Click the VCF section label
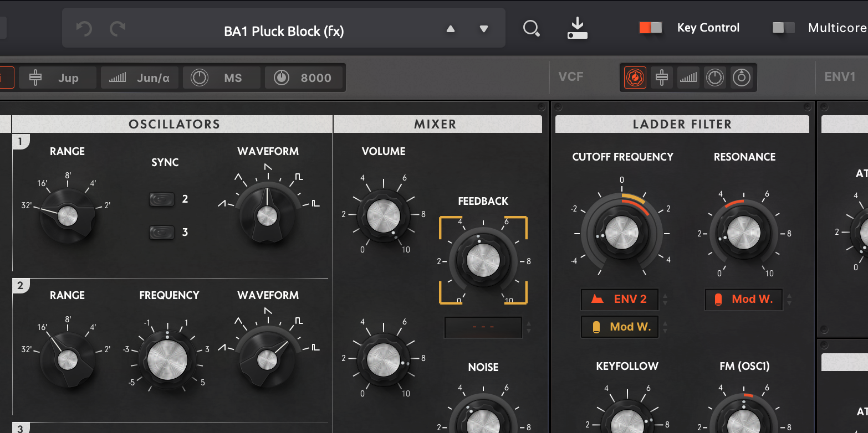Screen dimensions: 868x433 pos(571,77)
